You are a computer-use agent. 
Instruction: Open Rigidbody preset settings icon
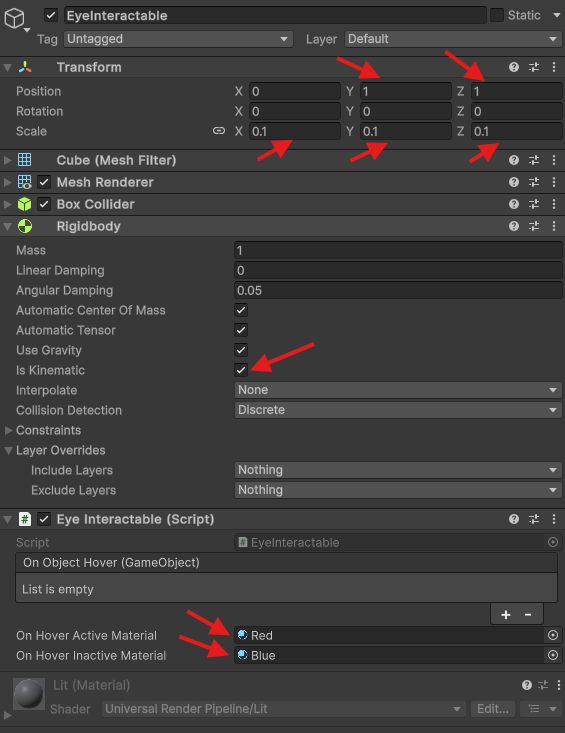click(534, 226)
